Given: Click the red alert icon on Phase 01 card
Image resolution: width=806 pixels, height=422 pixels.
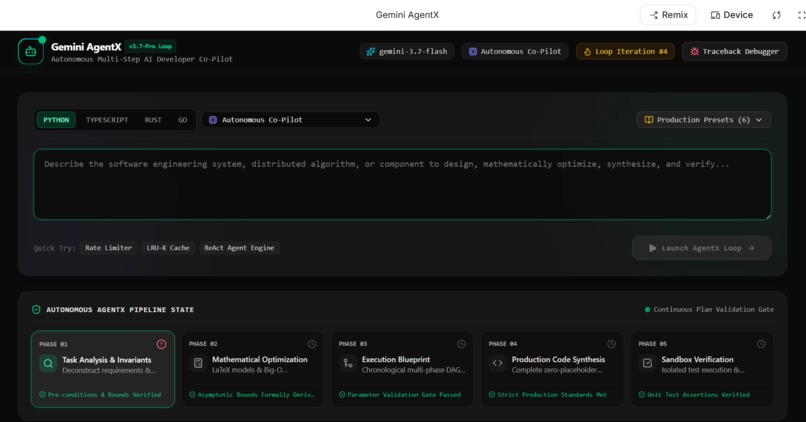Looking at the screenshot, I should tap(161, 344).
